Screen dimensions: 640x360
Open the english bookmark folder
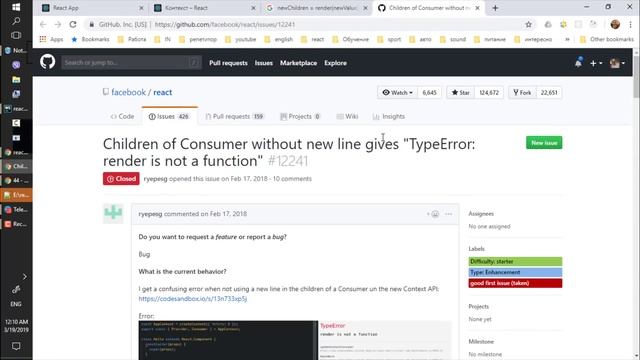click(x=279, y=39)
